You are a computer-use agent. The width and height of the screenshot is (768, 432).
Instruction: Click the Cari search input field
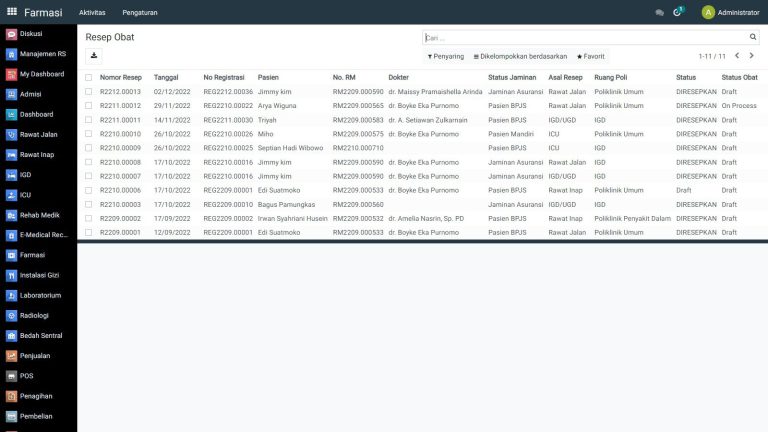(x=585, y=38)
